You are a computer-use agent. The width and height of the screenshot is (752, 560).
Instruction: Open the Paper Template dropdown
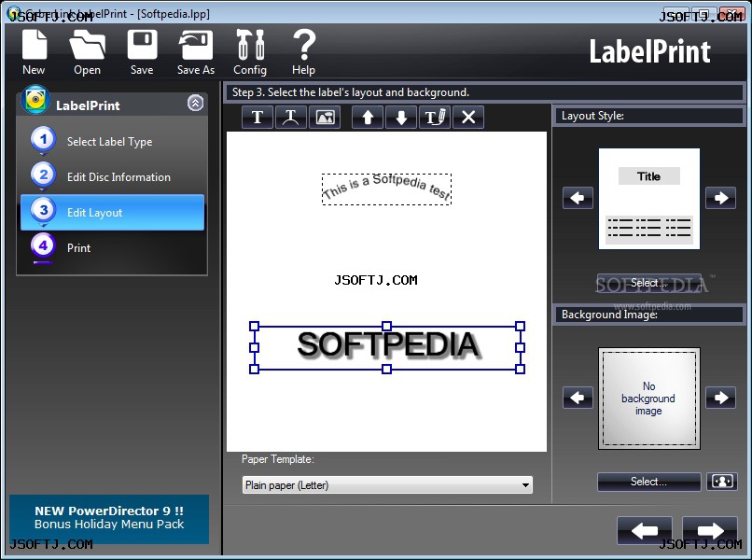387,485
